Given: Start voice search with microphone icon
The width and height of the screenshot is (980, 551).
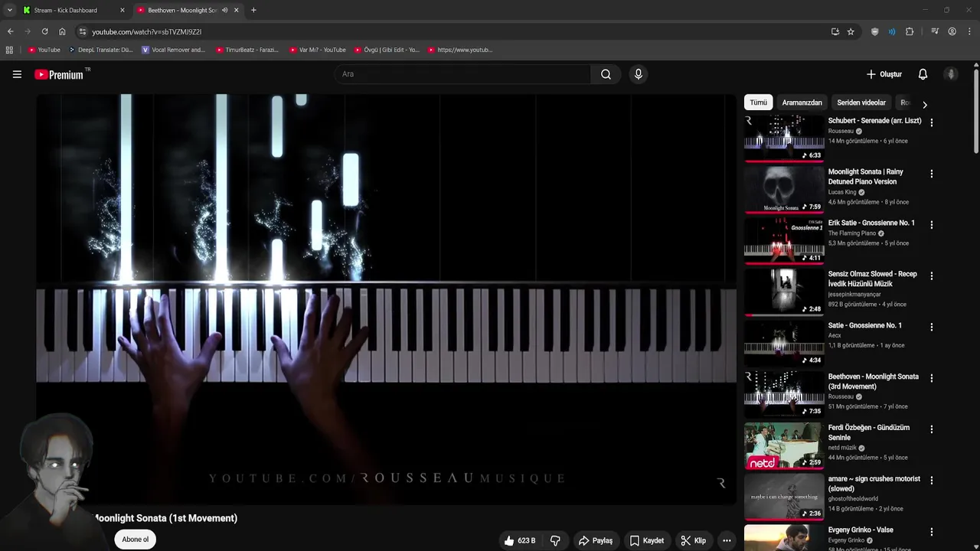Looking at the screenshot, I should (639, 74).
